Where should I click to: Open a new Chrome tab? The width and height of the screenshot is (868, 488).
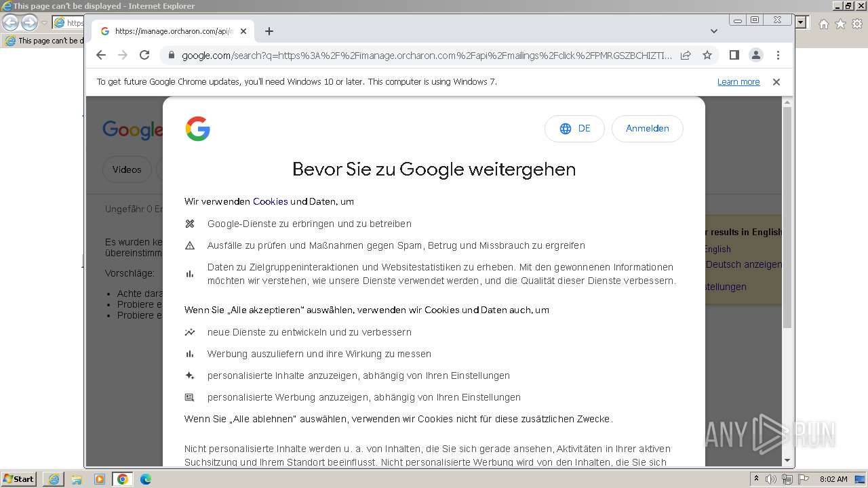269,31
